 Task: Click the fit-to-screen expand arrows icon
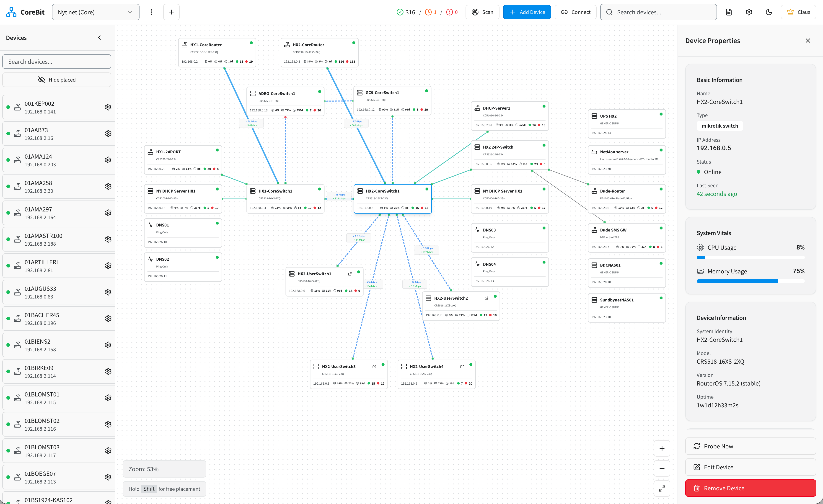pyautogui.click(x=662, y=488)
